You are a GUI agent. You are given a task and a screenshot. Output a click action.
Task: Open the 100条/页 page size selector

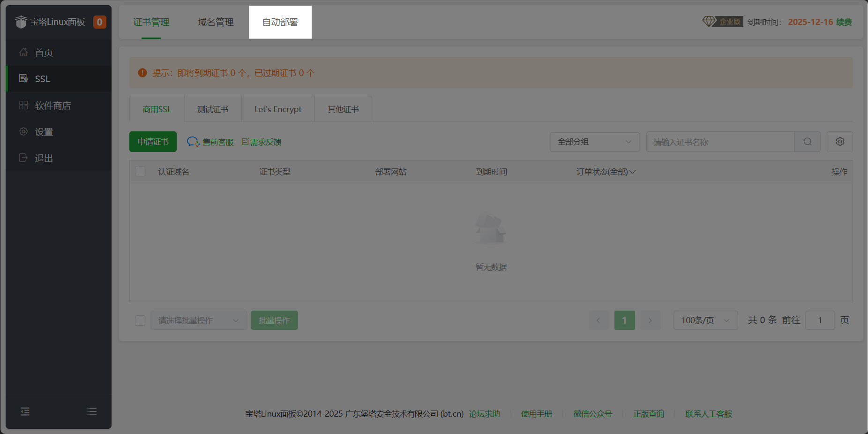(705, 320)
